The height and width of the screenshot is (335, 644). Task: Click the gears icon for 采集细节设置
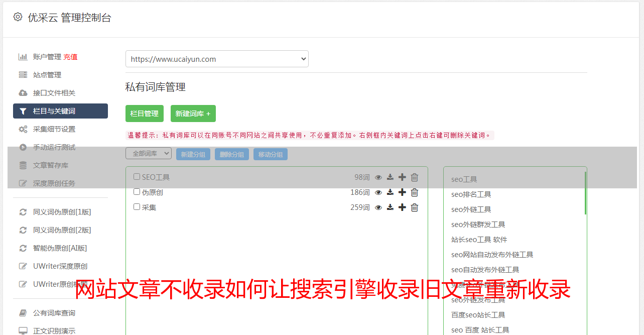[x=23, y=129]
